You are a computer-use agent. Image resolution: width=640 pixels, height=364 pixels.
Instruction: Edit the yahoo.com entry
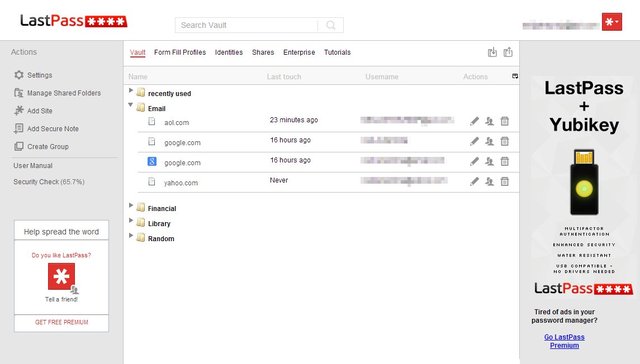(x=474, y=182)
